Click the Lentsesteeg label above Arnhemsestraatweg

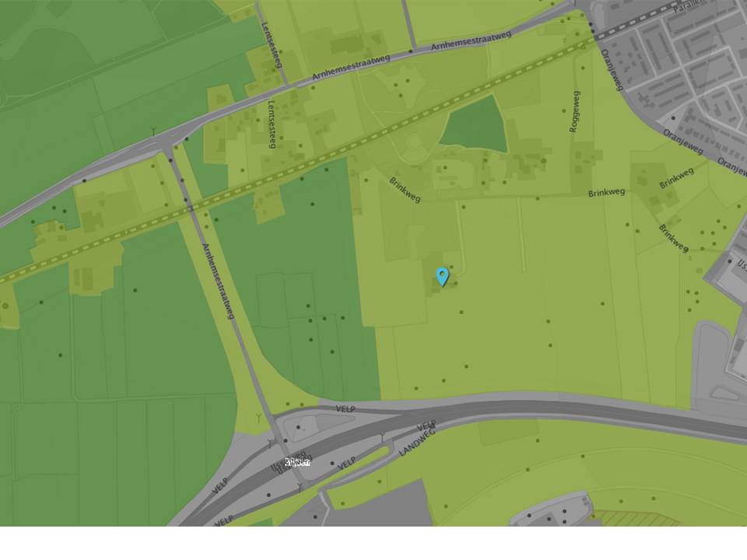272,45
